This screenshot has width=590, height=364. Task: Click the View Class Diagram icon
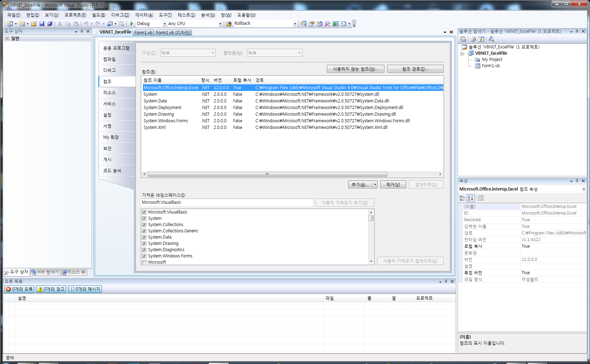tap(491, 39)
